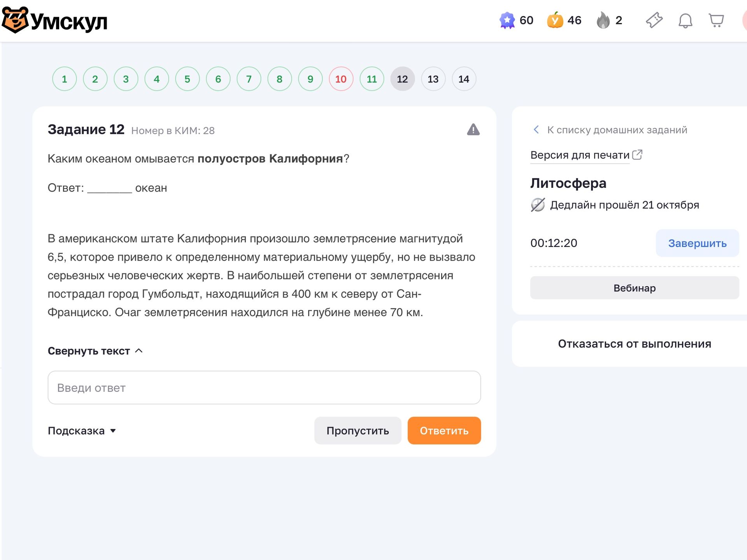Viewport: 747px width, 560px height.
Task: Click the timer 00:12:20
Action: click(x=554, y=243)
